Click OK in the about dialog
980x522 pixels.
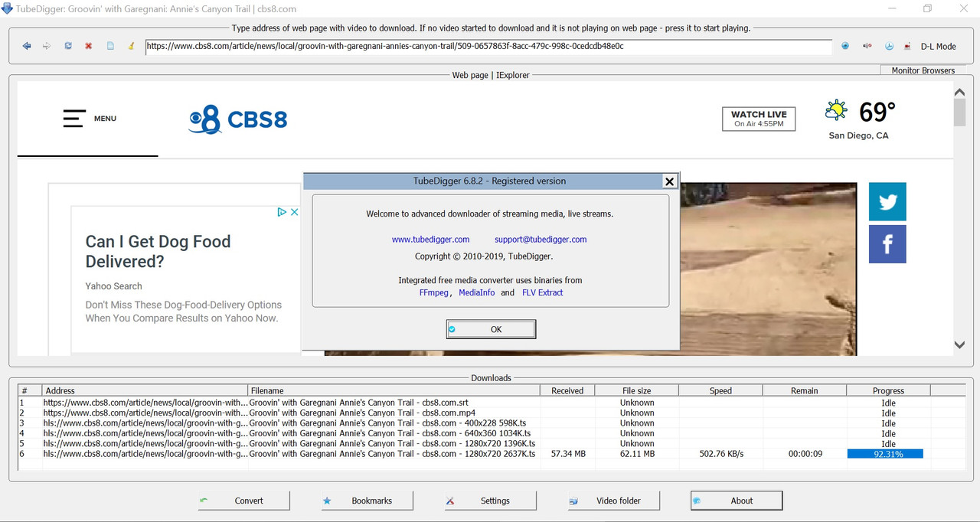click(x=491, y=329)
